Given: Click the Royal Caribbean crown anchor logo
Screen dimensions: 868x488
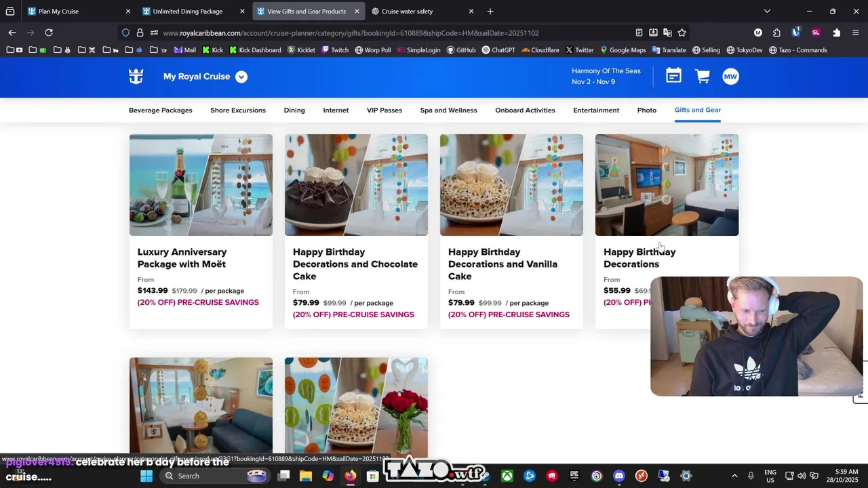Looking at the screenshot, I should pos(136,77).
